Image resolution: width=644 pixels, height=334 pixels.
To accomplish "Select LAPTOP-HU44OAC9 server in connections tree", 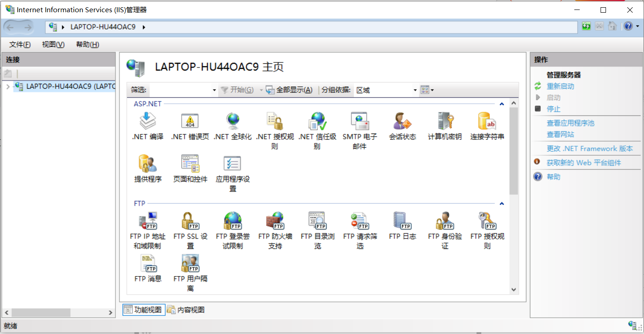I will 65,86.
